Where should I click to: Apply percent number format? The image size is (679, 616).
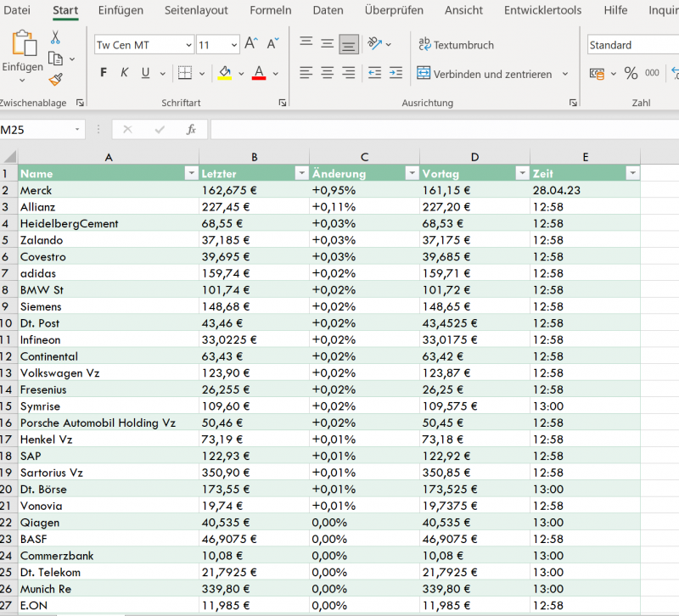pyautogui.click(x=632, y=74)
